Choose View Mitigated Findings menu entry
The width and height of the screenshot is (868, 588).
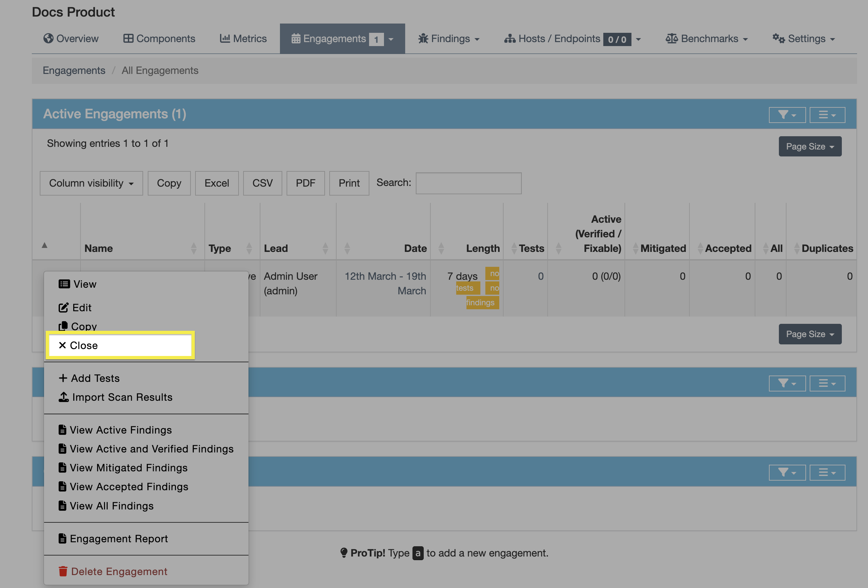point(129,468)
